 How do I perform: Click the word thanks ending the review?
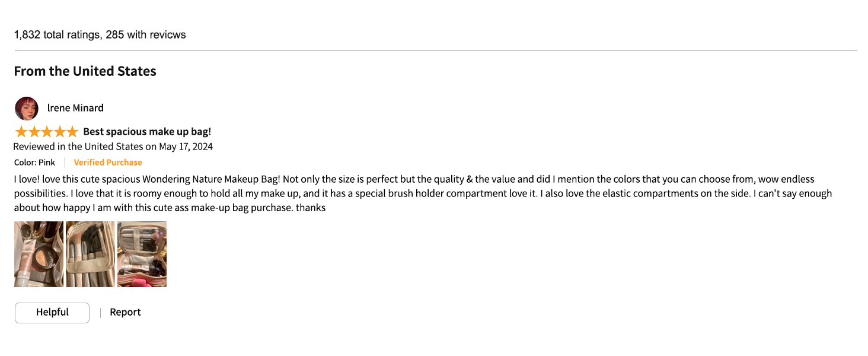311,208
